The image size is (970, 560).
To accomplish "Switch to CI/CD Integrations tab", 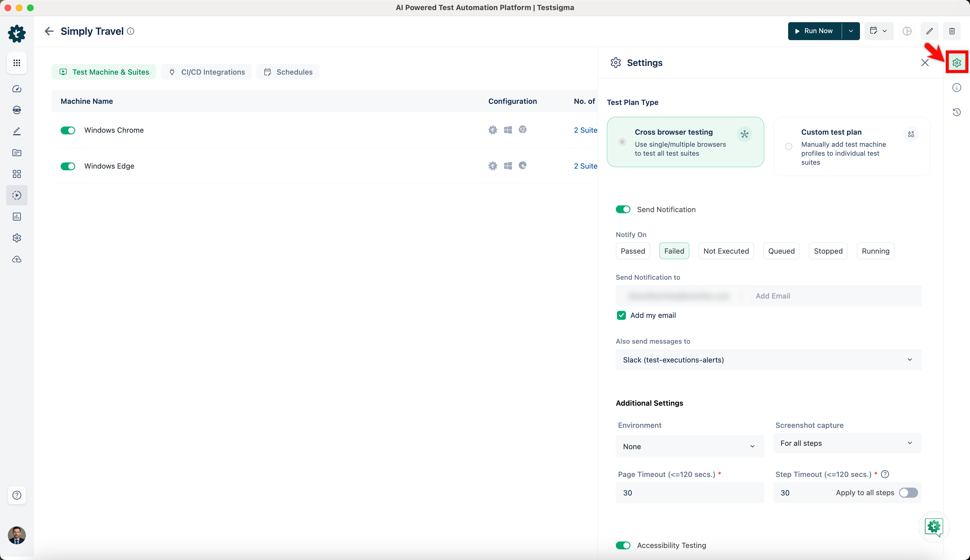I will (x=207, y=72).
